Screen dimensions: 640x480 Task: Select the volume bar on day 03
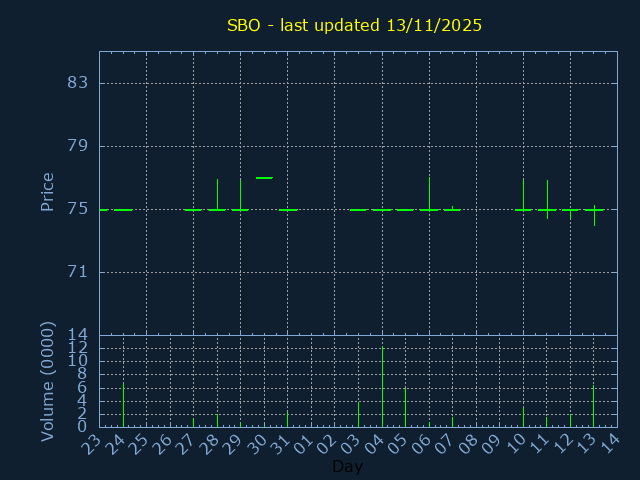tap(358, 413)
